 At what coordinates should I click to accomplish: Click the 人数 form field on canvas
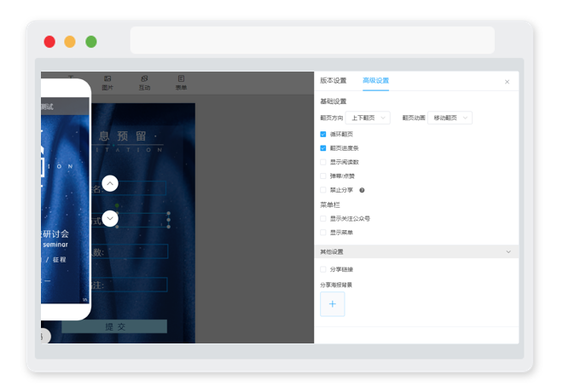(x=130, y=251)
